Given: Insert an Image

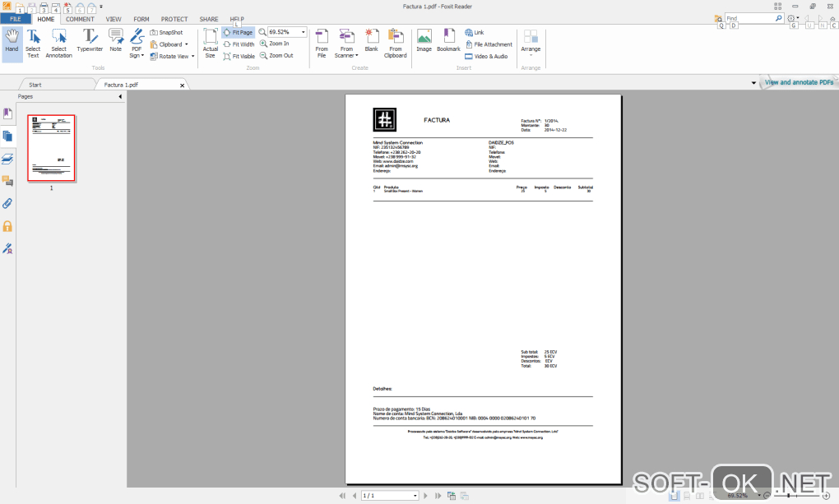Looking at the screenshot, I should pyautogui.click(x=424, y=41).
